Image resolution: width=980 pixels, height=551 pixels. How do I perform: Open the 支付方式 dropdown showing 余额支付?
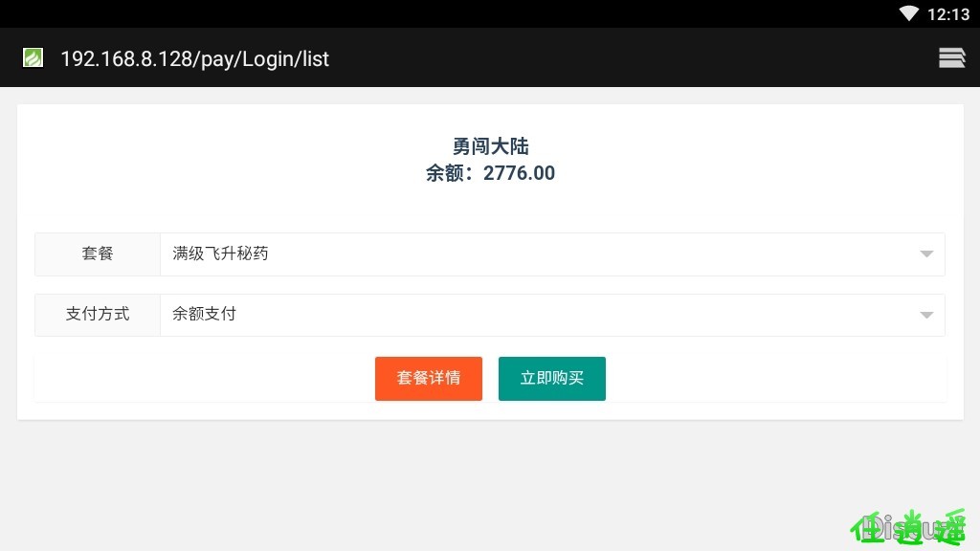point(552,315)
